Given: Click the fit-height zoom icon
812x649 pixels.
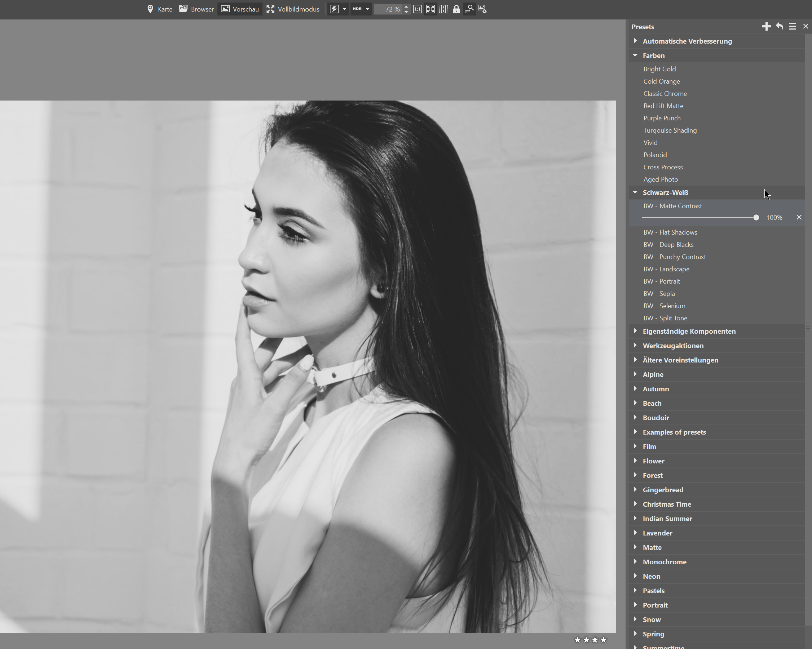Looking at the screenshot, I should click(443, 9).
